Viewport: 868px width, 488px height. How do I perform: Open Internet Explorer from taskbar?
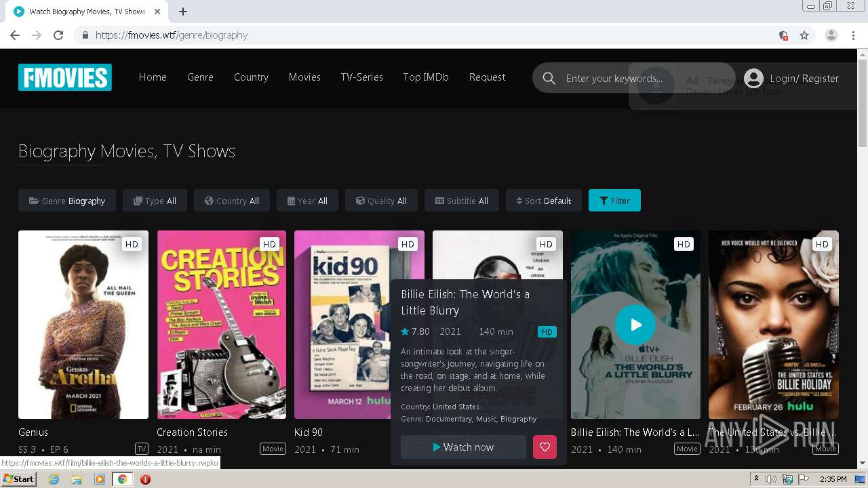tap(54, 479)
